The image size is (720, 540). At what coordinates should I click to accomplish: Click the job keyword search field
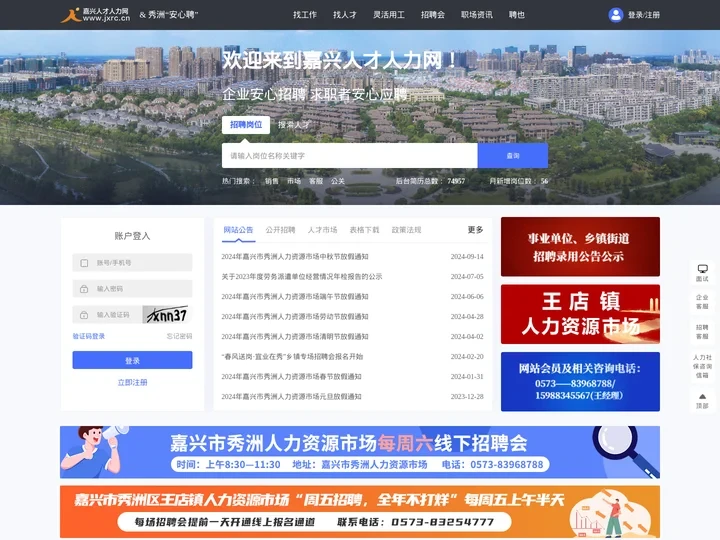349,156
